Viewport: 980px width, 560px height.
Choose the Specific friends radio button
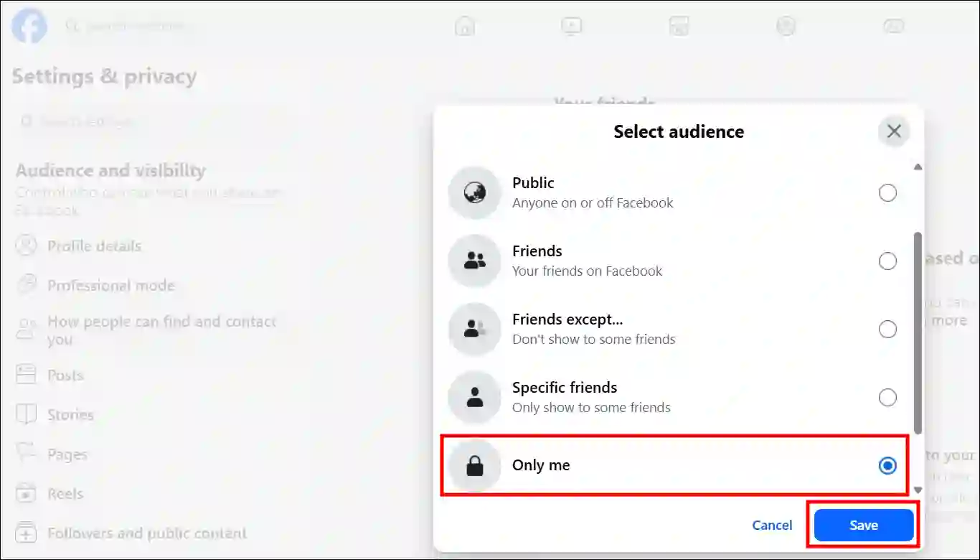[887, 398]
